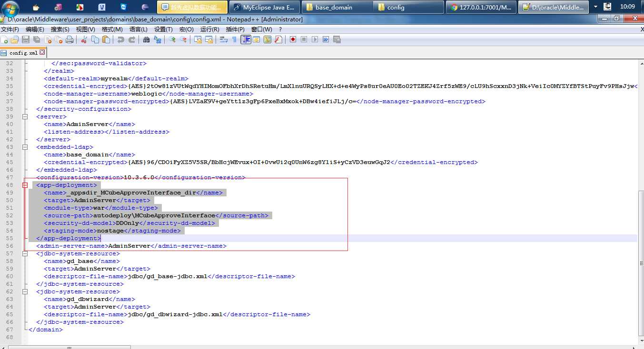Open the 宏(O) menu
Image resolution: width=644 pixels, height=349 pixels.
click(x=186, y=29)
